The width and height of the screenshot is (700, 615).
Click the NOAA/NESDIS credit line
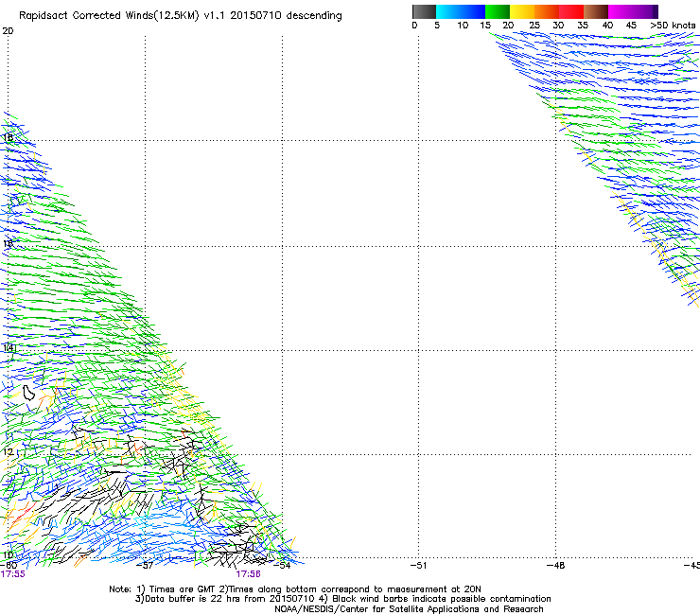click(409, 609)
